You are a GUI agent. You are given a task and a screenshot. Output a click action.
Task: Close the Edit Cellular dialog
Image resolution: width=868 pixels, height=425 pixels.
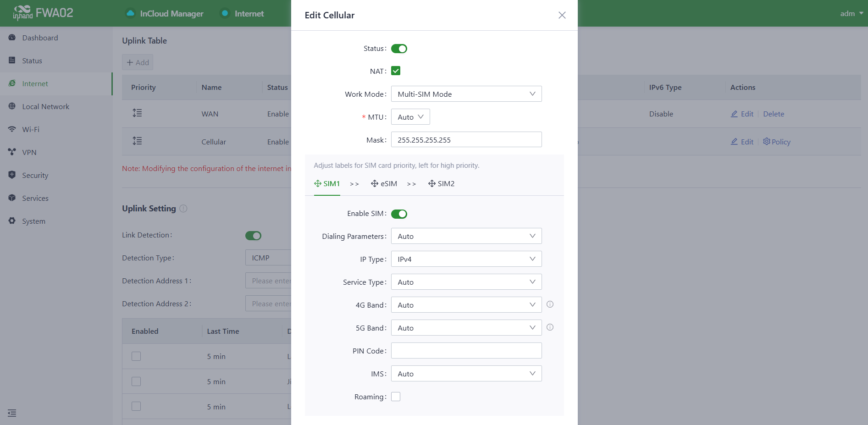point(562,15)
